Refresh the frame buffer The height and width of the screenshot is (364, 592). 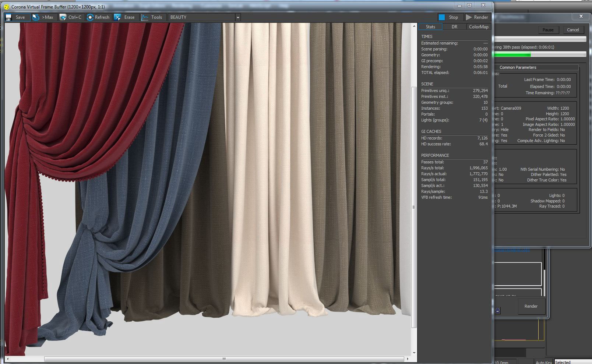[x=98, y=17]
